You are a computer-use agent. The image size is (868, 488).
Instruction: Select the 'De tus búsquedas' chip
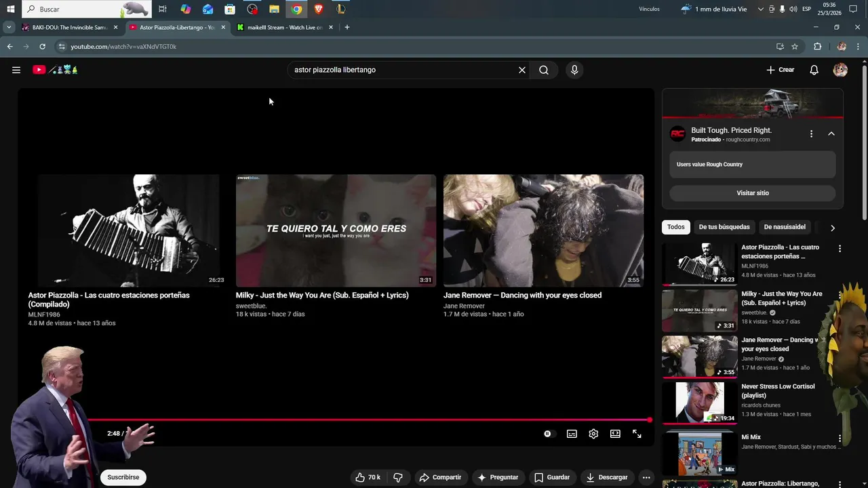(x=724, y=227)
